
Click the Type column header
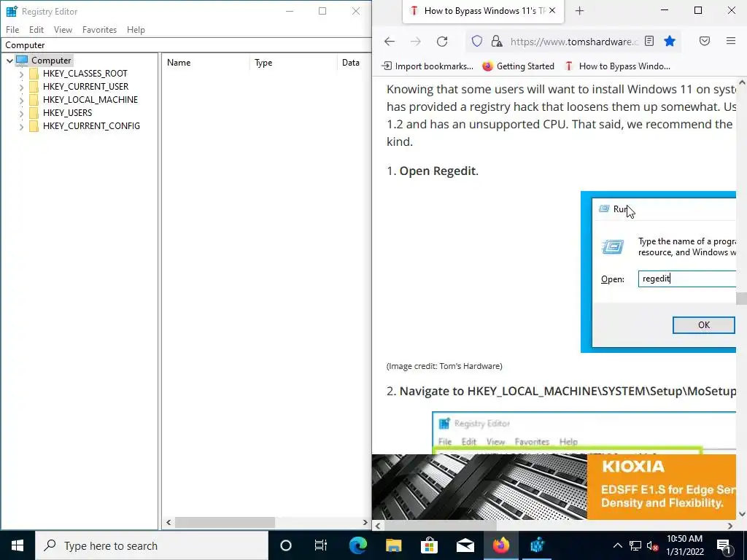click(293, 63)
